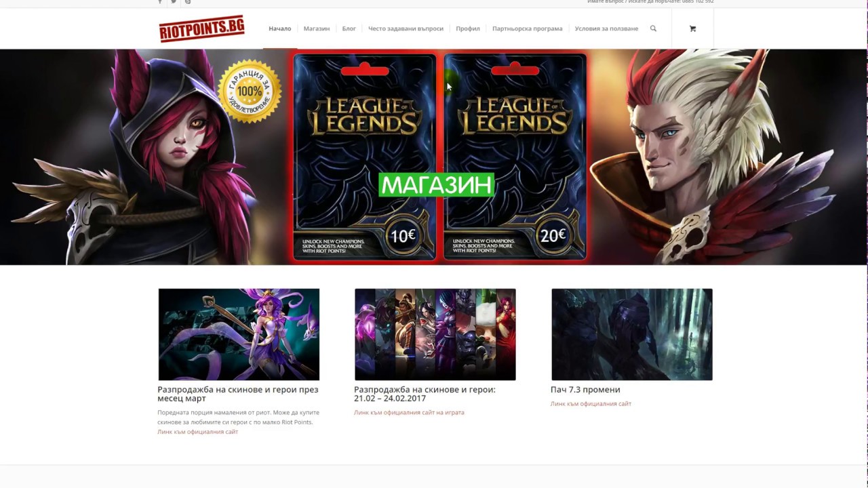Open the Twitter icon in top bar
This screenshot has height=488, width=868.
(x=174, y=2)
